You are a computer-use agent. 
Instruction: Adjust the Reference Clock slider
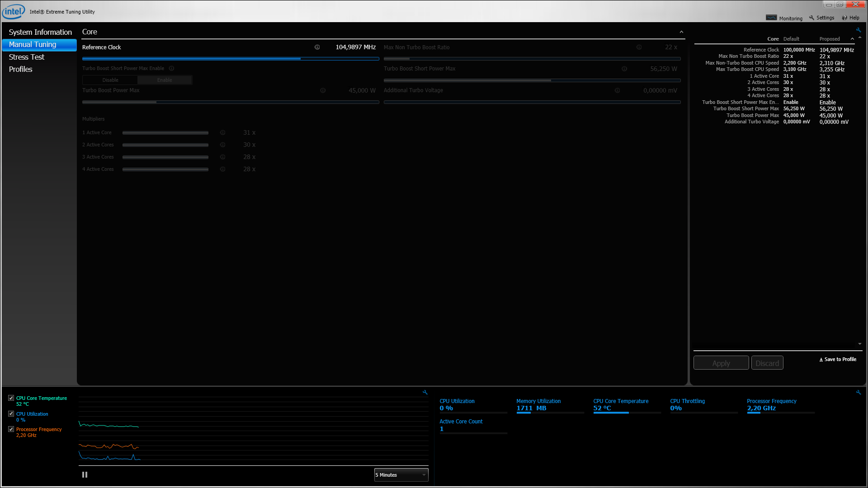[x=231, y=59]
